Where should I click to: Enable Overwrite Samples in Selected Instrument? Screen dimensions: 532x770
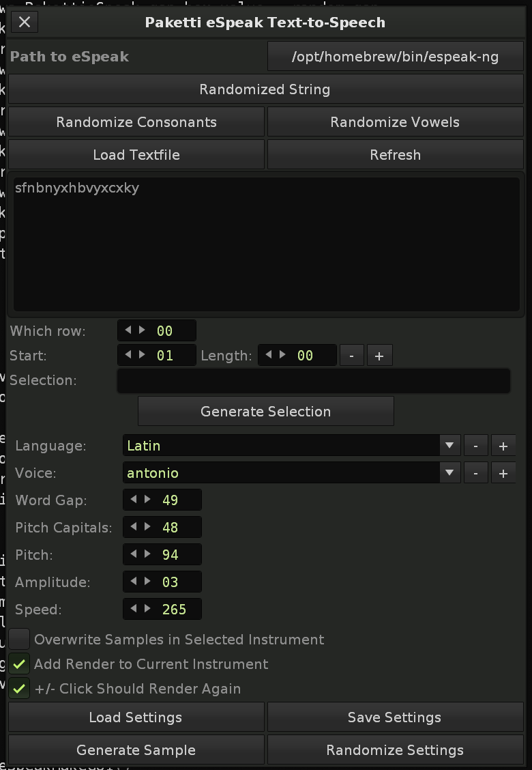pyautogui.click(x=19, y=640)
